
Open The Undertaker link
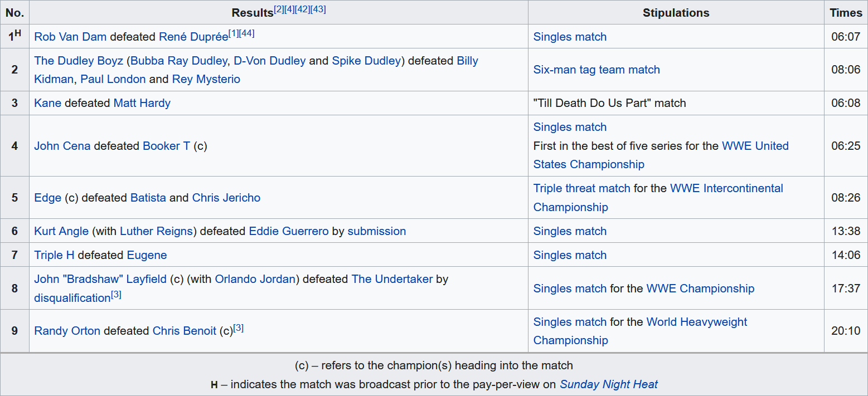tap(392, 279)
